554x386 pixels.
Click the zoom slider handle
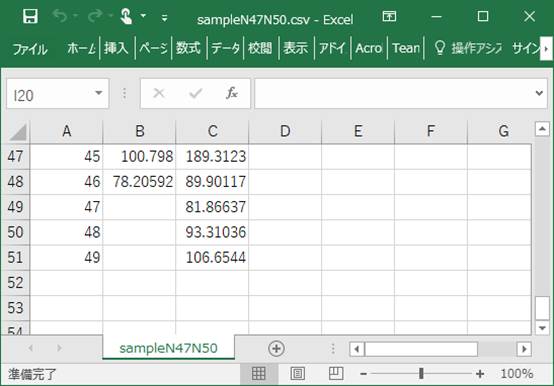pyautogui.click(x=421, y=373)
